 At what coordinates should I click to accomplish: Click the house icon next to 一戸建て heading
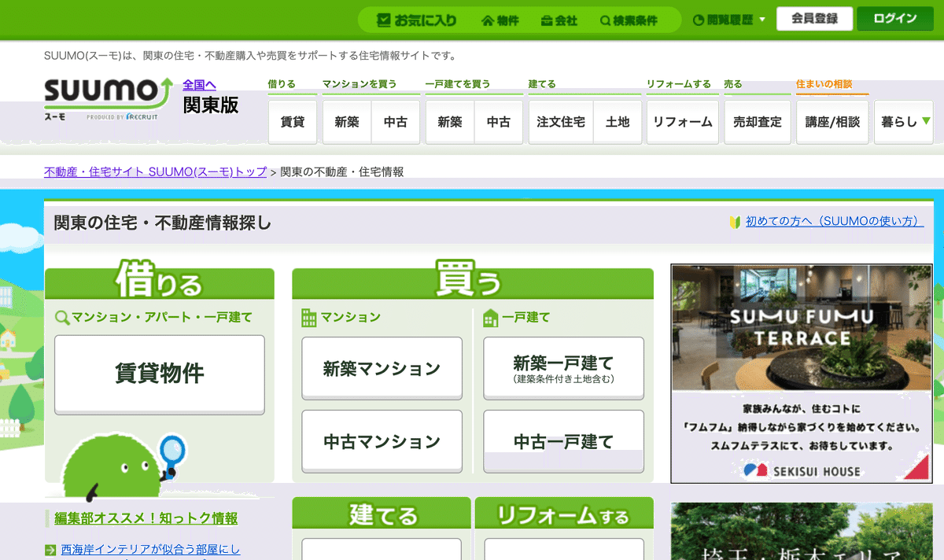tap(489, 317)
